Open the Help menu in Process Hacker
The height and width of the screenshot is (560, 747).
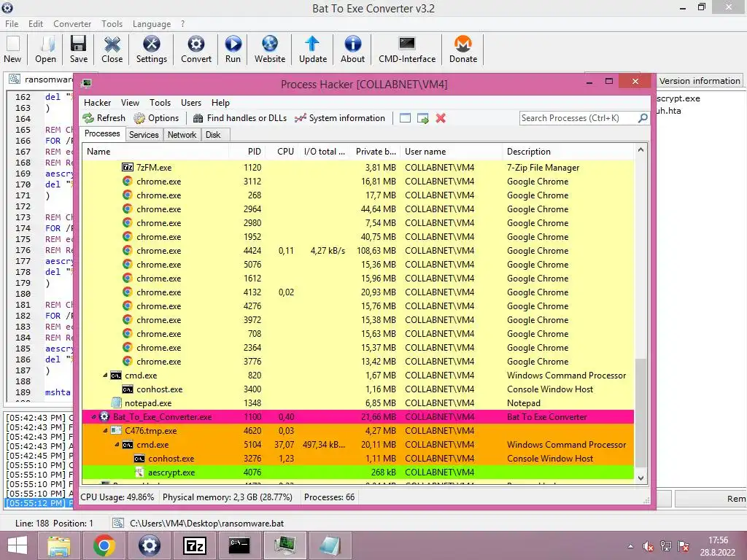pos(220,103)
